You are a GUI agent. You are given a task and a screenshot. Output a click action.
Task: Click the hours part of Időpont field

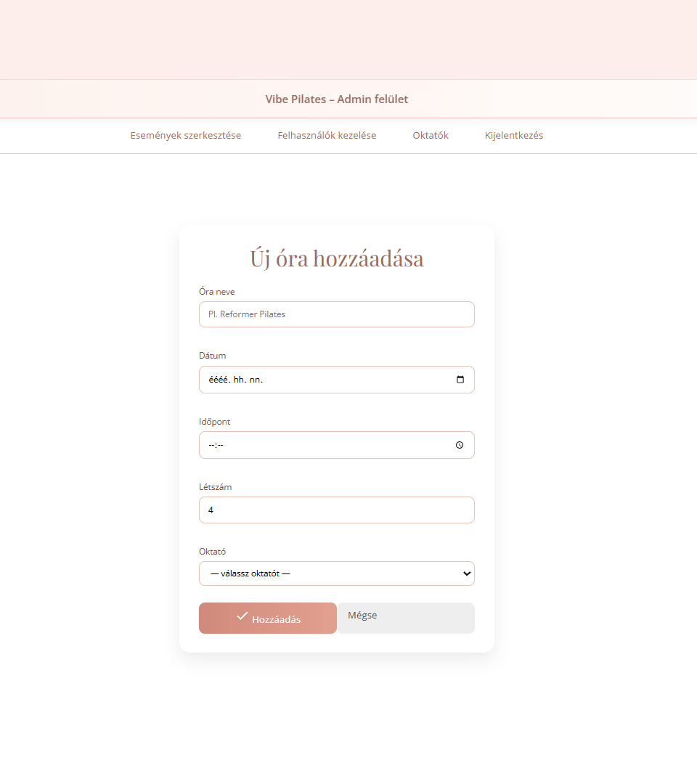(x=211, y=445)
